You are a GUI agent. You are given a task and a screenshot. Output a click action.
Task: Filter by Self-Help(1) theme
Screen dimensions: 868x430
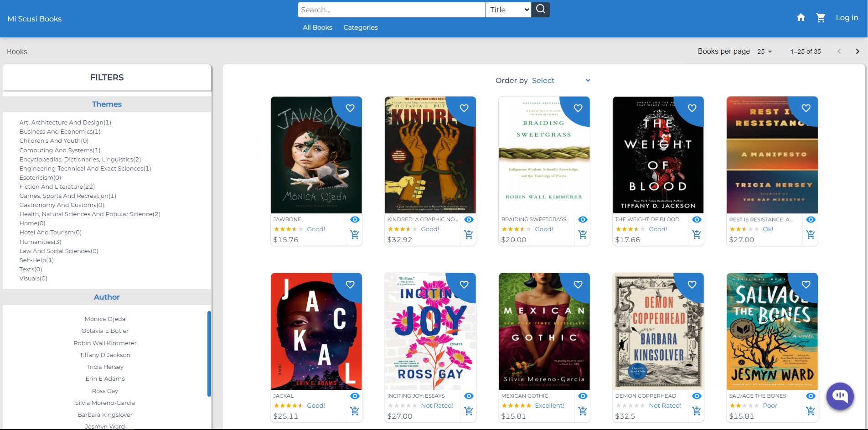point(36,260)
